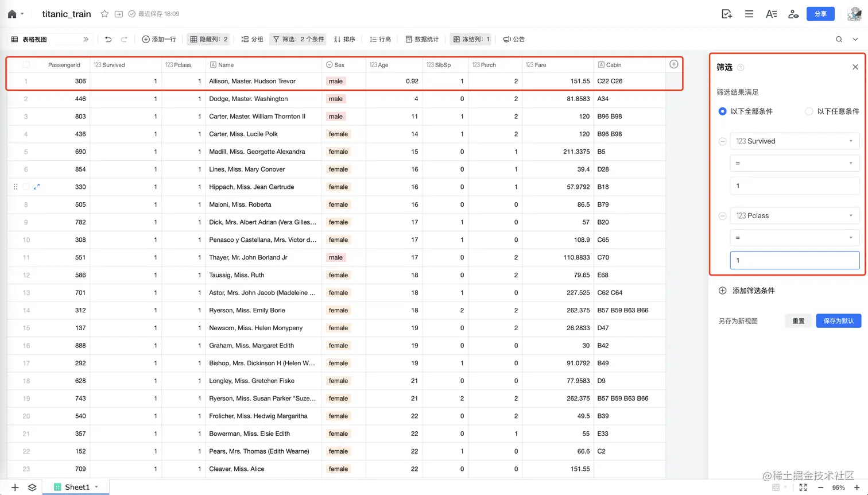This screenshot has height=495, width=868.
Task: Tick checkbox on row 330
Action: click(x=26, y=187)
